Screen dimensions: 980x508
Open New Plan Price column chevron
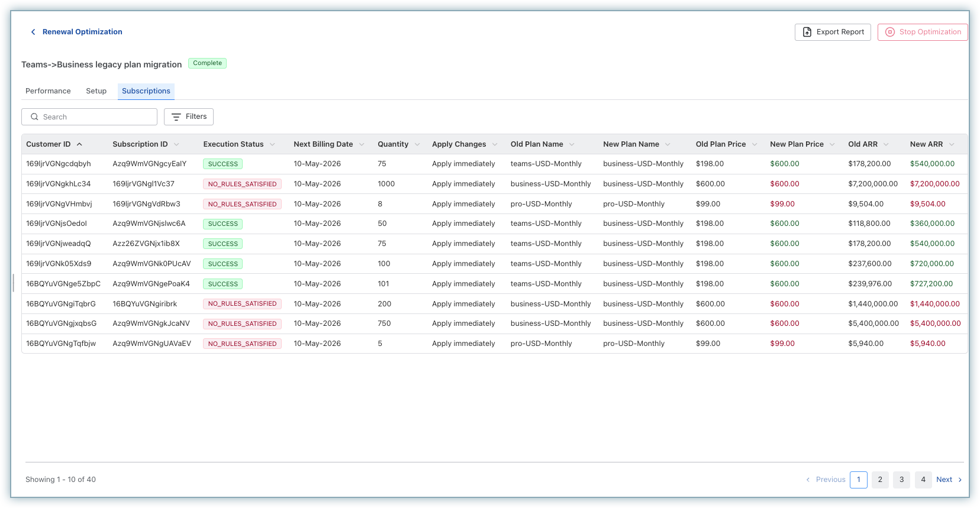(x=832, y=144)
